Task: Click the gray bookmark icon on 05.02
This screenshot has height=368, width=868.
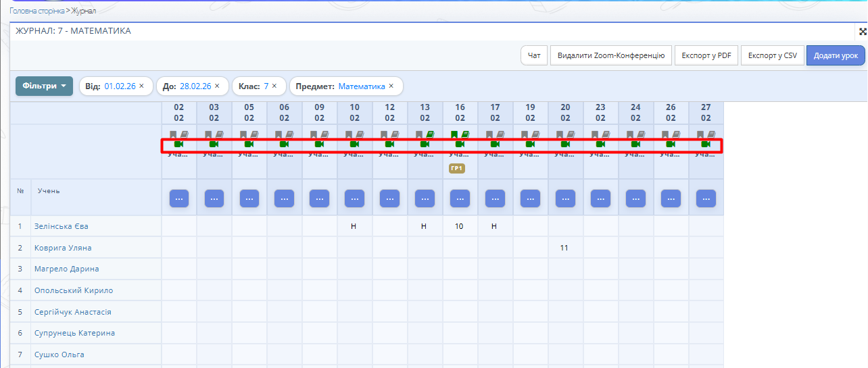Action: (244, 135)
